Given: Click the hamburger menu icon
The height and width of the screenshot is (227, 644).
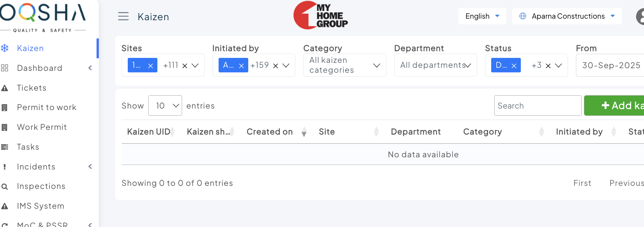Looking at the screenshot, I should click(x=123, y=16).
